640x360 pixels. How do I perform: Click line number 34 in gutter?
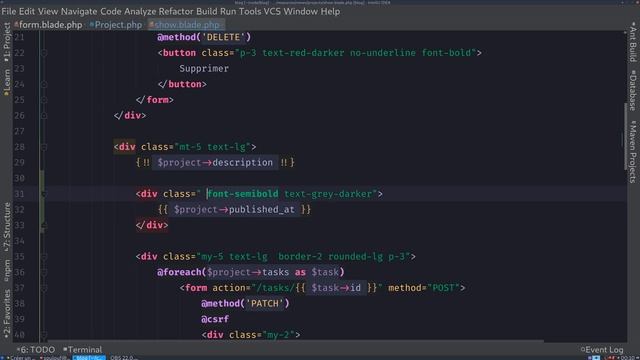coord(19,241)
